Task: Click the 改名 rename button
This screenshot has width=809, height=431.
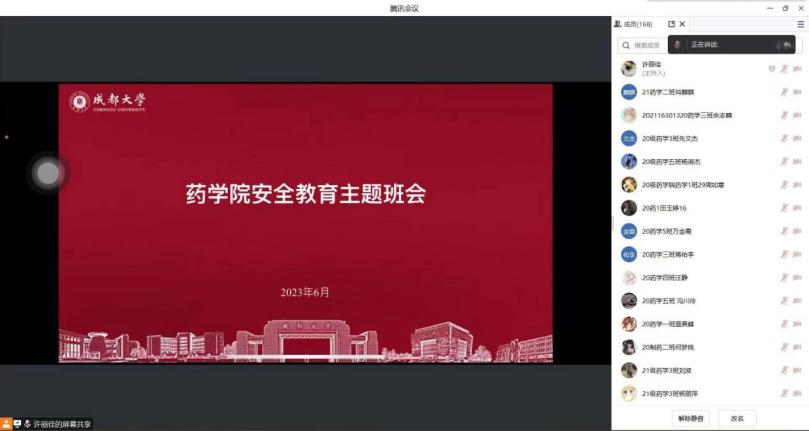Action: click(737, 418)
